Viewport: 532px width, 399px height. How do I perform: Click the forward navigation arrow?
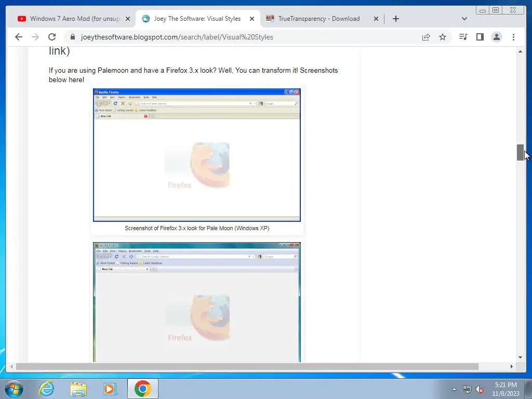coord(35,37)
